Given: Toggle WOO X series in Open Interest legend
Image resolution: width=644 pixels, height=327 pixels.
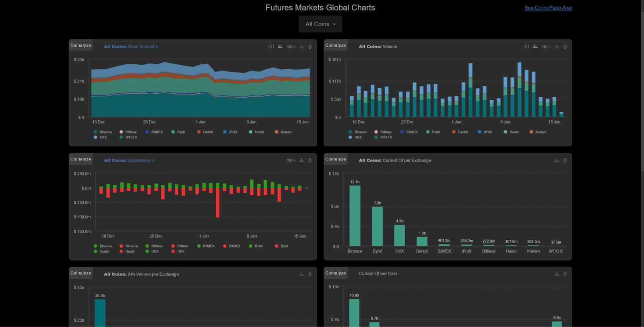Looking at the screenshot, I should 129,137.
